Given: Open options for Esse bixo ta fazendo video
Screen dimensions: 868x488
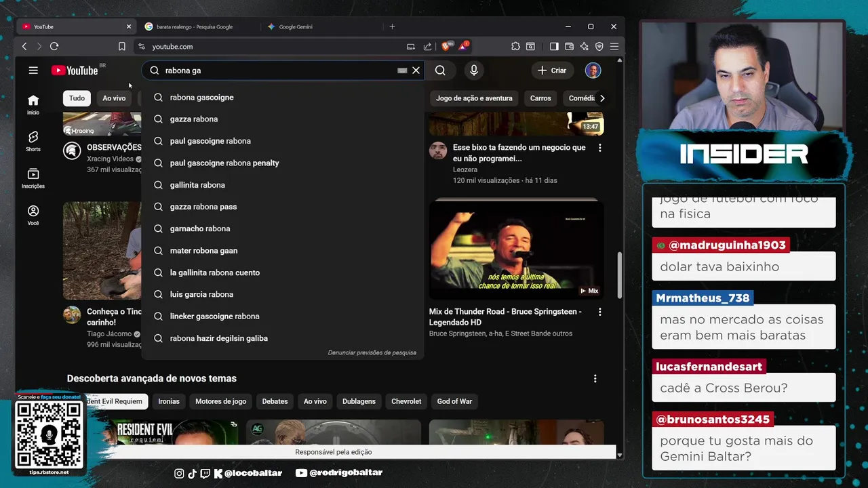Looking at the screenshot, I should [x=599, y=147].
